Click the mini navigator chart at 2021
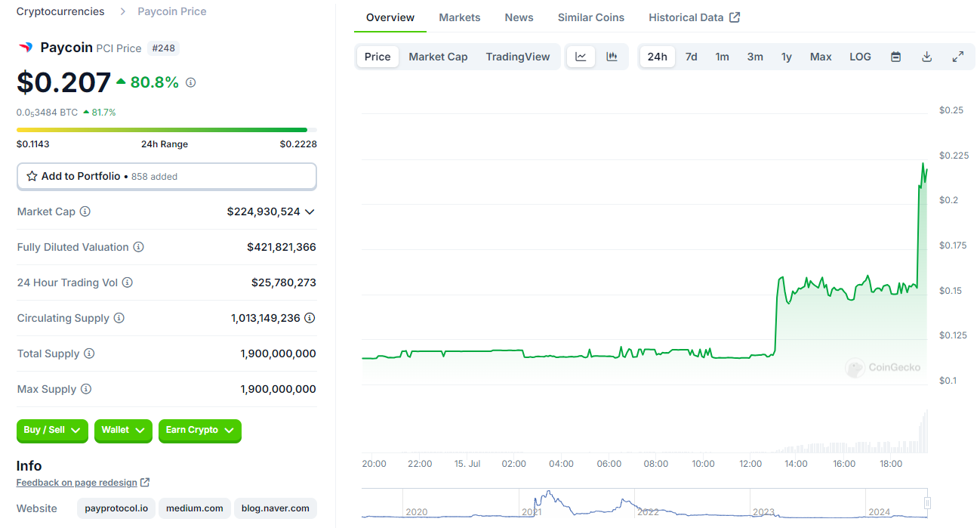 point(532,511)
